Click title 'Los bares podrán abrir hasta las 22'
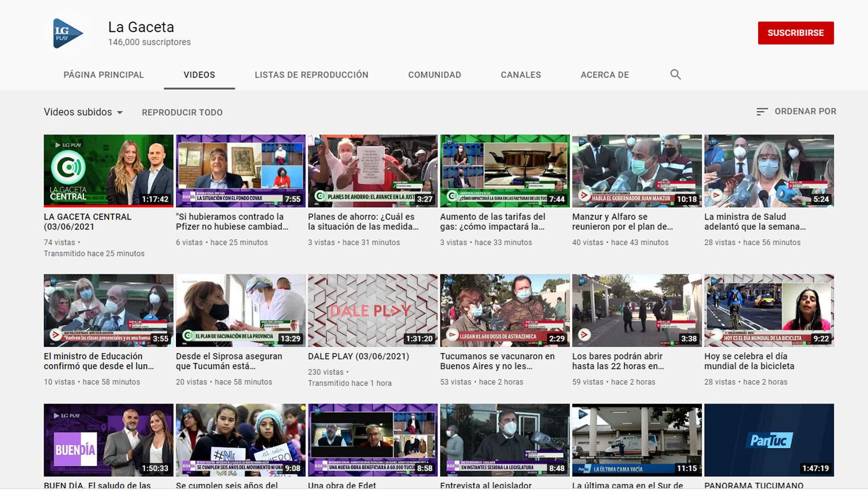 (x=618, y=361)
